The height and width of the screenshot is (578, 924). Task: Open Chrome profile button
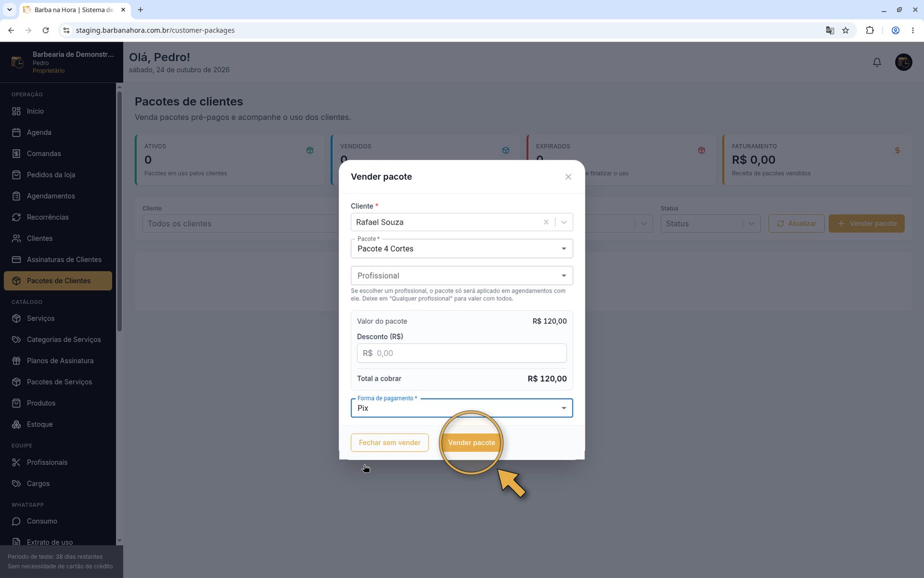point(895,30)
